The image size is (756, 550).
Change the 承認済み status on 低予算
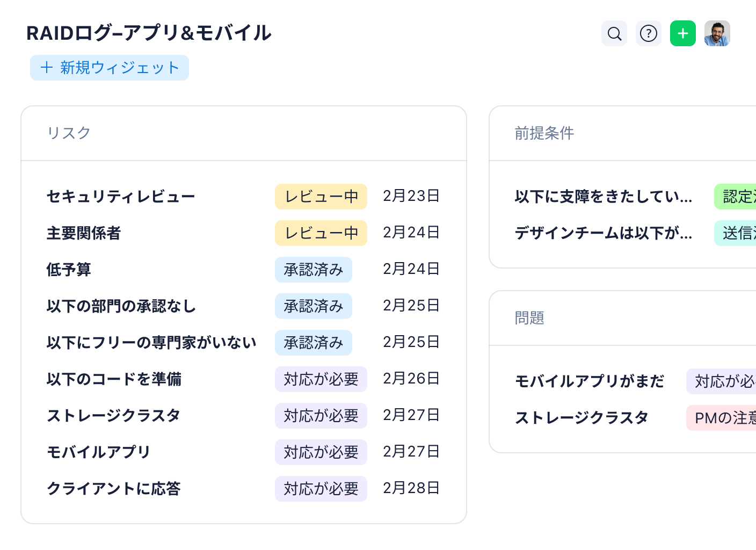tap(314, 270)
